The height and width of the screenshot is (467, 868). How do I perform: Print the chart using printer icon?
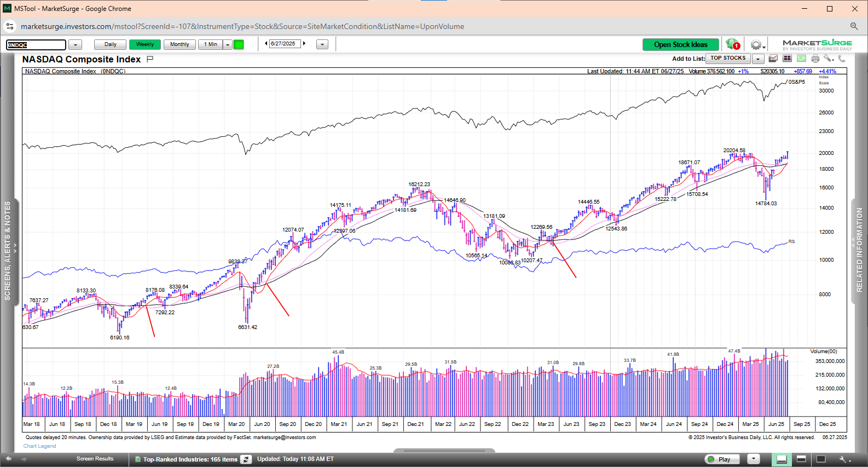pos(815,59)
